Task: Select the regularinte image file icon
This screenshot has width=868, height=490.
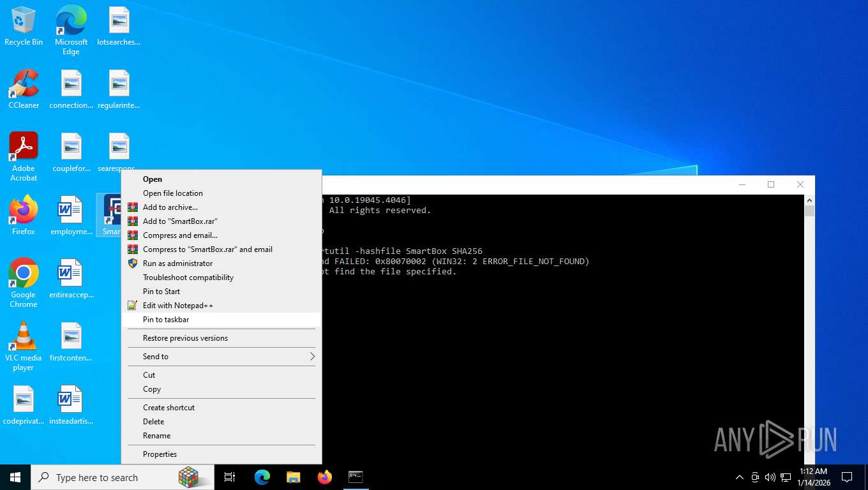Action: click(x=119, y=89)
